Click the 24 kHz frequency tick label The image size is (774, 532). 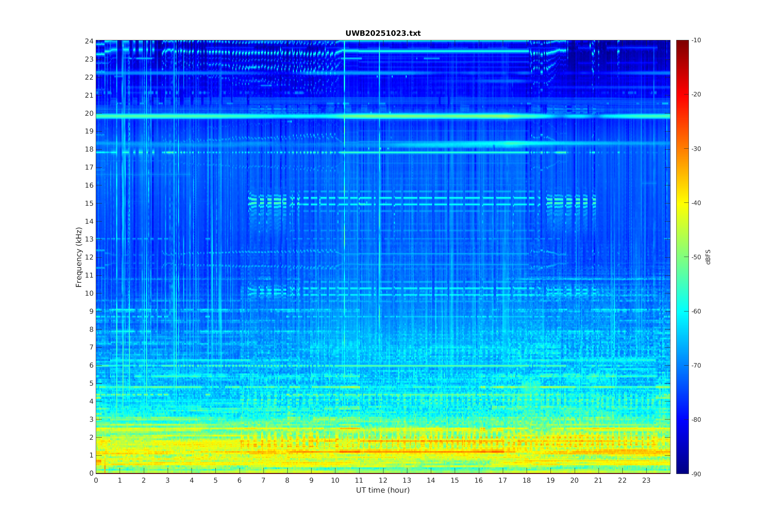tap(89, 41)
